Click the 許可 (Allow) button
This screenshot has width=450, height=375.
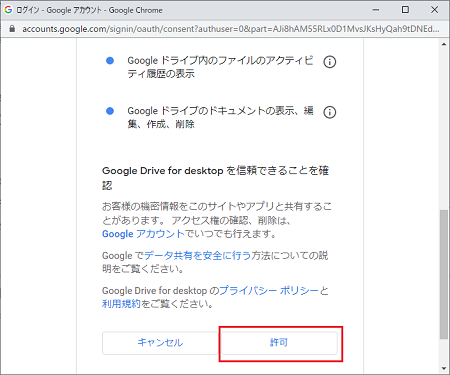coord(279,343)
